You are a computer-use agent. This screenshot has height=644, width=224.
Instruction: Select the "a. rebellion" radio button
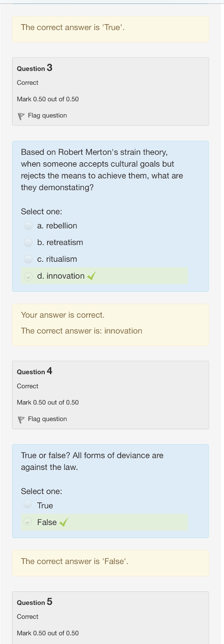coord(28,226)
